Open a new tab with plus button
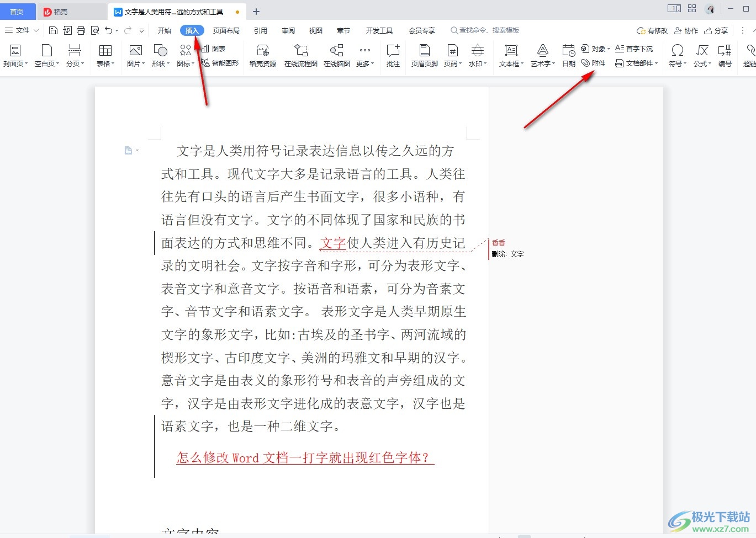Image resolution: width=756 pixels, height=538 pixels. click(256, 12)
